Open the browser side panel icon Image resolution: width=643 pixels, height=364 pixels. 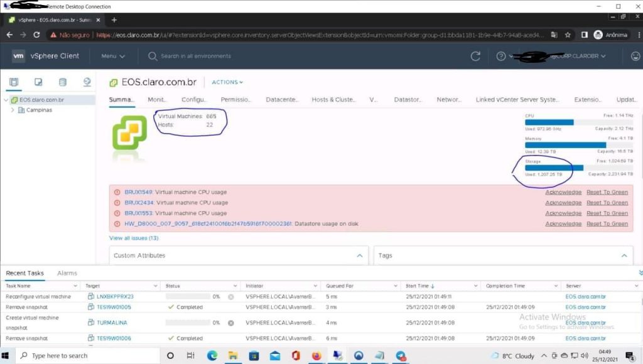click(585, 35)
